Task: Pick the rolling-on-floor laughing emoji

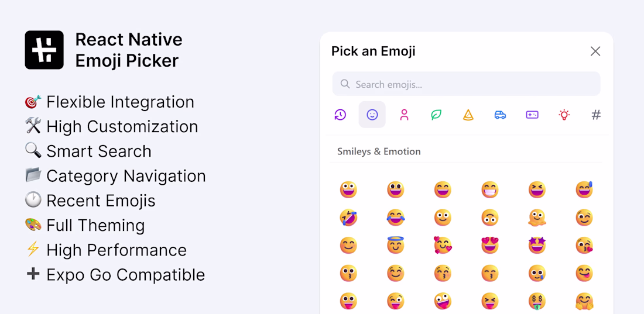Action: (x=348, y=218)
